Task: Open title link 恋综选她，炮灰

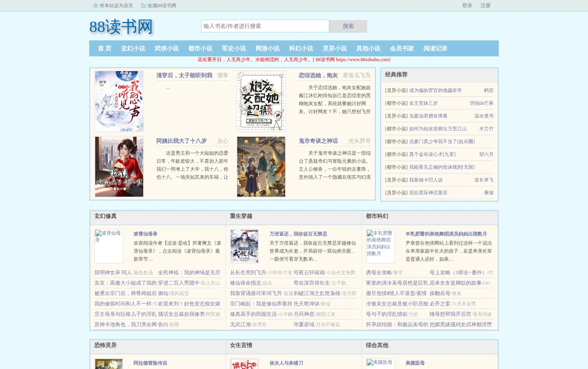Action: coord(318,75)
